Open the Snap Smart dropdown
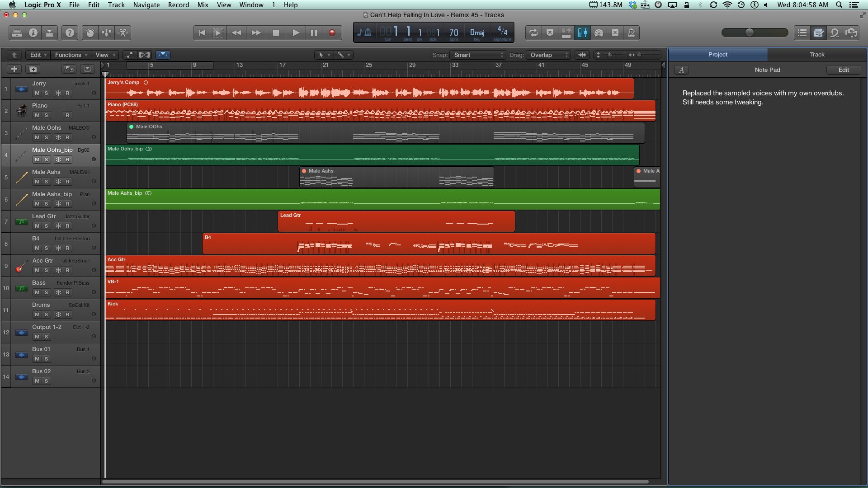 pos(478,55)
